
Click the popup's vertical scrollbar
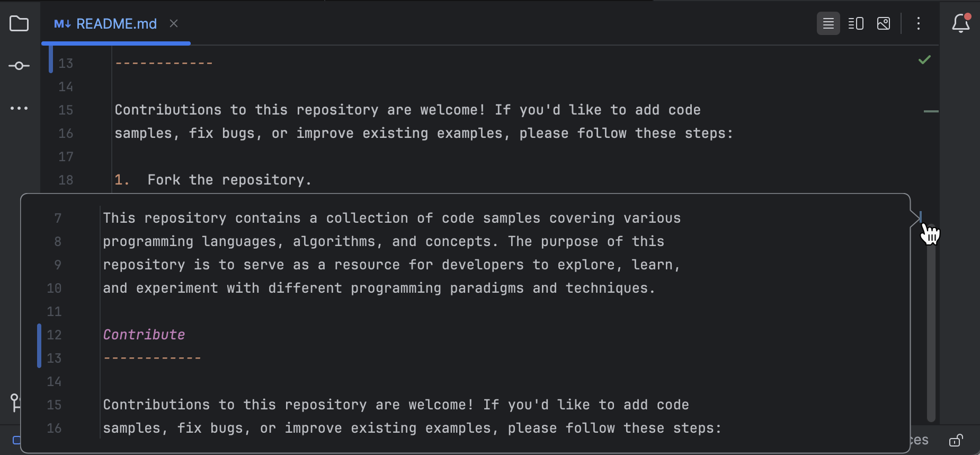[931, 318]
